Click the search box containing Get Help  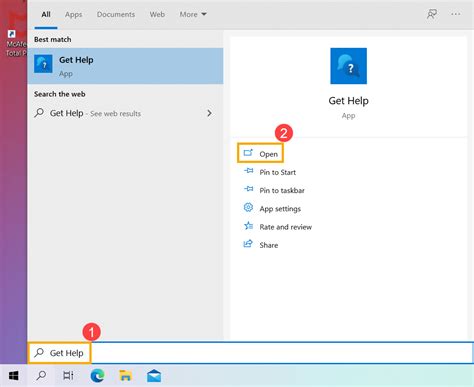(x=250, y=353)
